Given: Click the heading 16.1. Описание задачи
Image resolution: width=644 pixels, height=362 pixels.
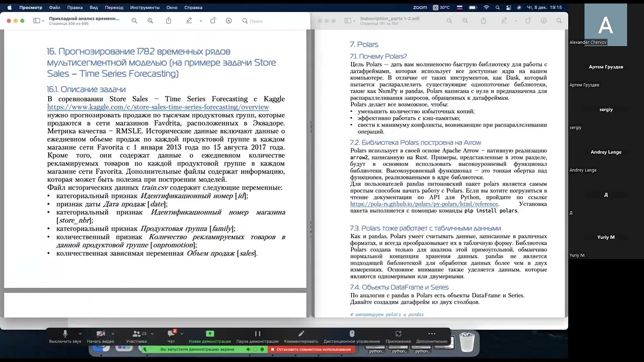Looking at the screenshot, I should click(x=86, y=89).
